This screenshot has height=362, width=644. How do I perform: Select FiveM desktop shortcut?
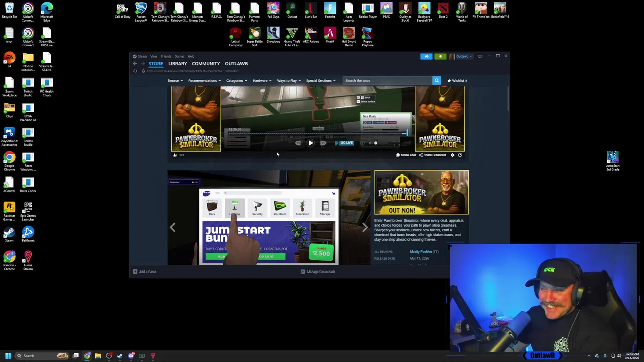pos(330,36)
